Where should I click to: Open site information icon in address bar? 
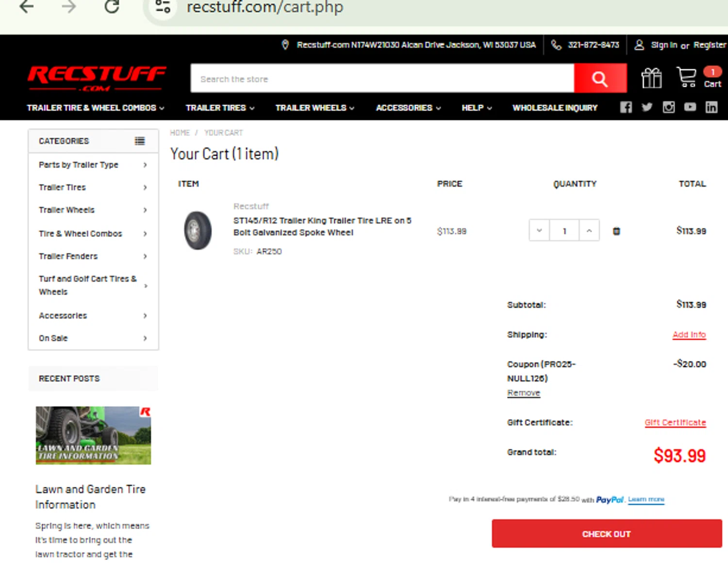(x=163, y=7)
